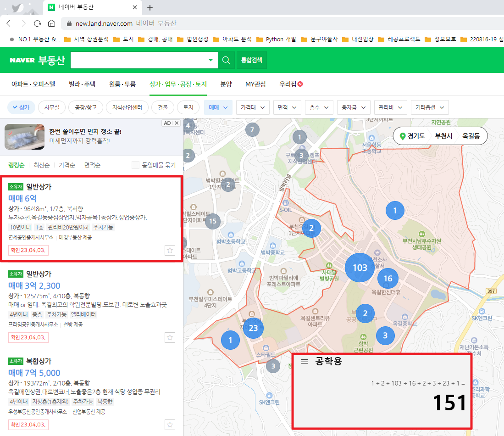Viewport: 504px width, 436px height.
Task: Close the ad banner X
Action: 177,123
